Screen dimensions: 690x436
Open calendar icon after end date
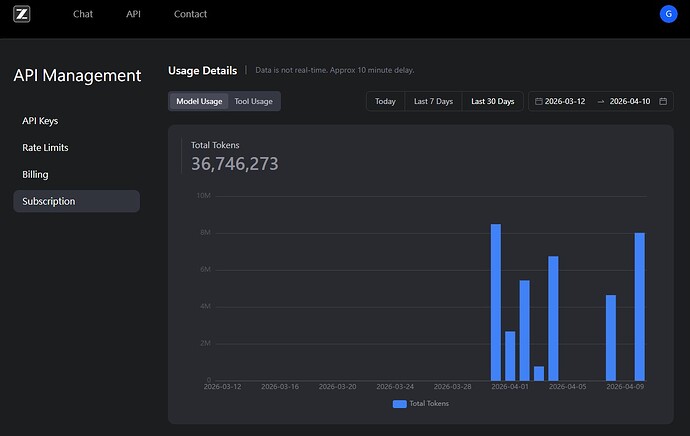(x=663, y=101)
